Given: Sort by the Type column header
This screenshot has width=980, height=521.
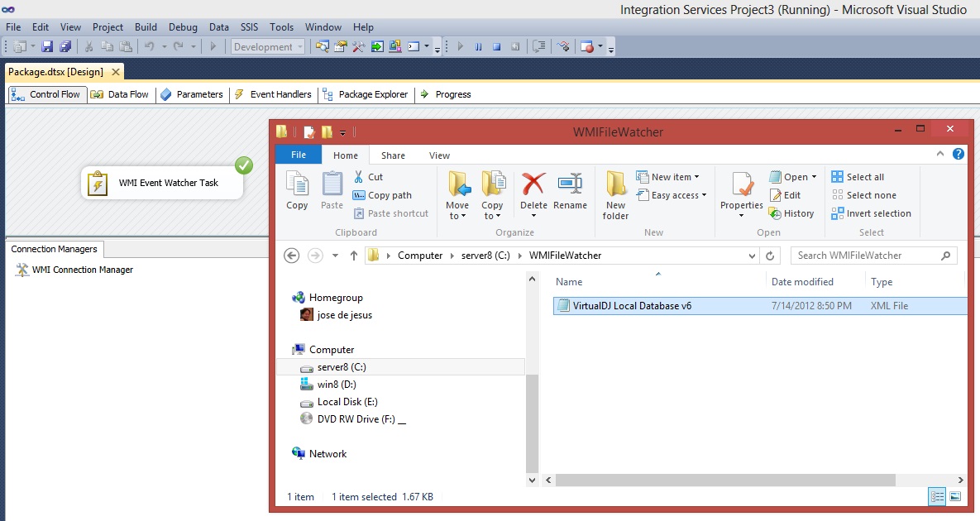Looking at the screenshot, I should coord(882,282).
